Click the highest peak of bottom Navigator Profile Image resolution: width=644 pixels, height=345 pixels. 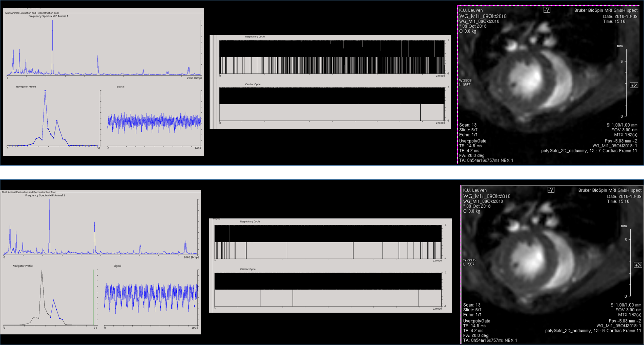pos(42,271)
